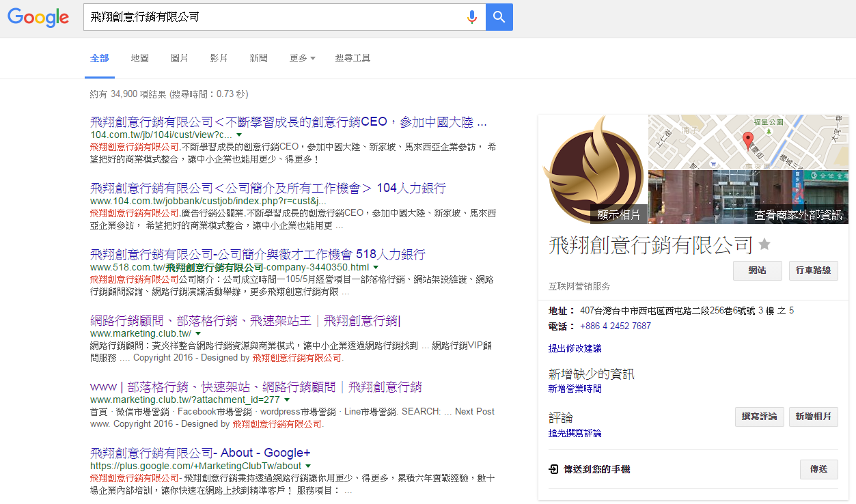Click the 傳送到您的手機 label
The image size is (856, 504).
click(x=596, y=470)
